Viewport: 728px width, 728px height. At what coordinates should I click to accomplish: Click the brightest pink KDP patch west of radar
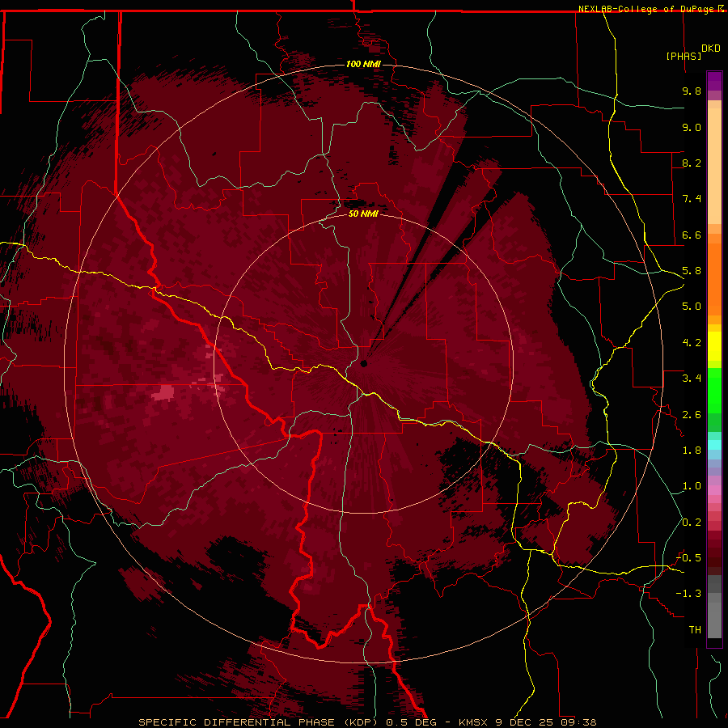tap(163, 393)
